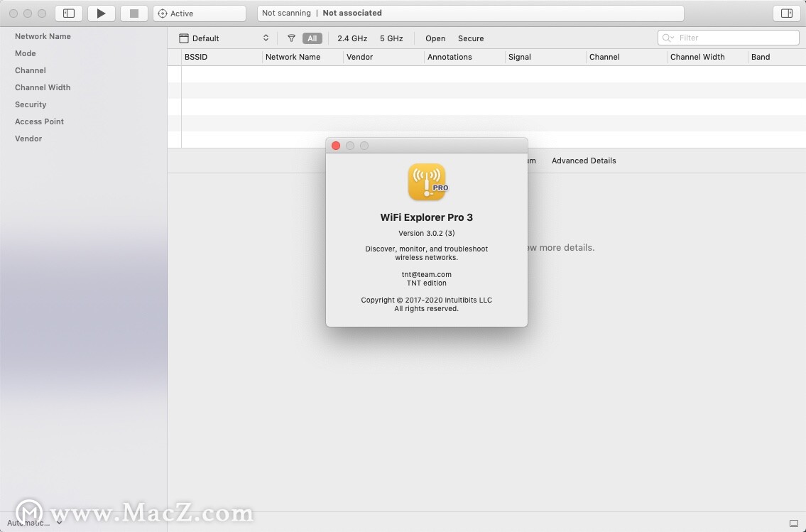This screenshot has height=532, width=806.
Task: Stop scanning with the stop button
Action: (134, 13)
